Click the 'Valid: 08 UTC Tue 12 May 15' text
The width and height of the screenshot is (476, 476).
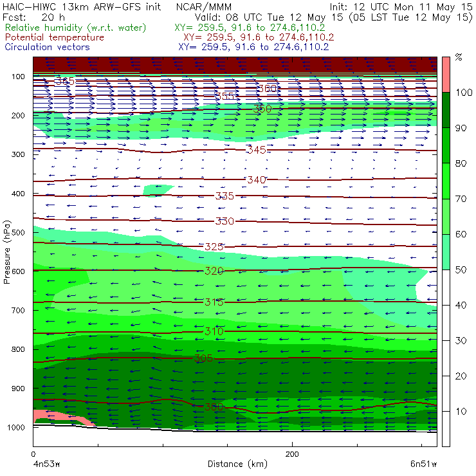point(269,17)
